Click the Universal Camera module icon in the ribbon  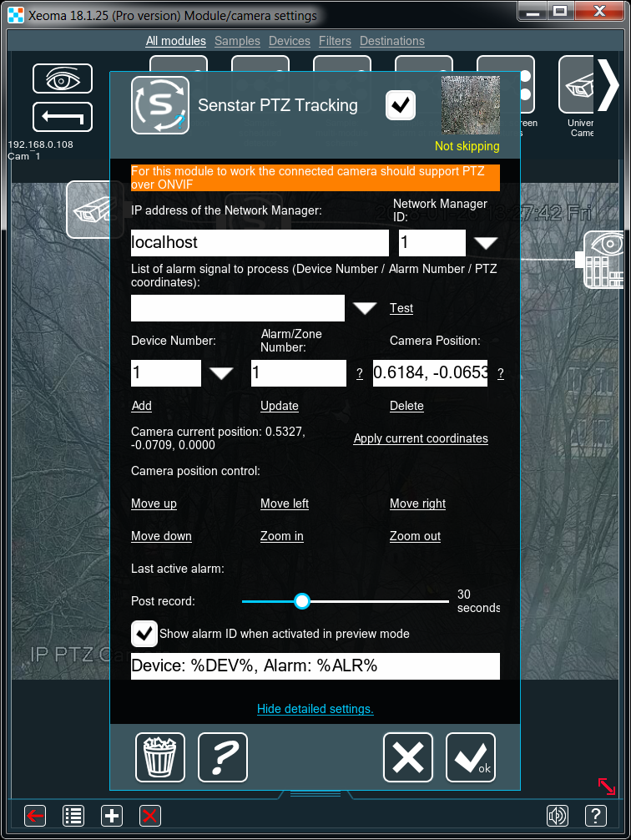tap(576, 84)
